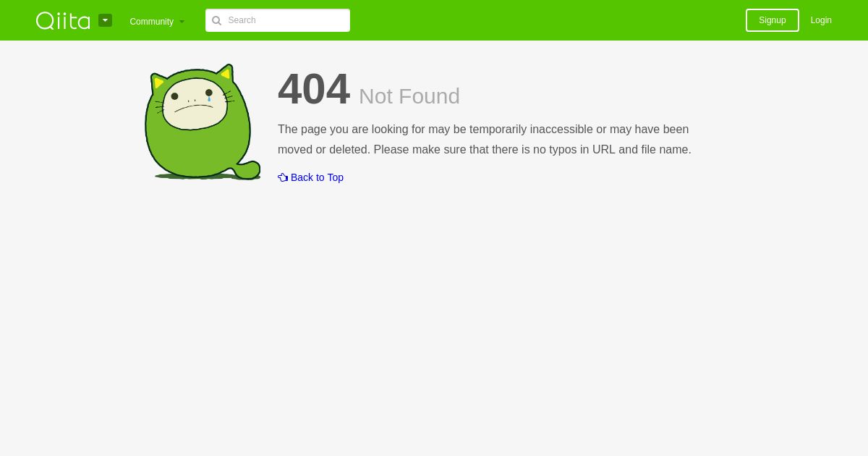Screen dimensions: 868x456
Task: Click the Signup button
Action: coord(773,20)
